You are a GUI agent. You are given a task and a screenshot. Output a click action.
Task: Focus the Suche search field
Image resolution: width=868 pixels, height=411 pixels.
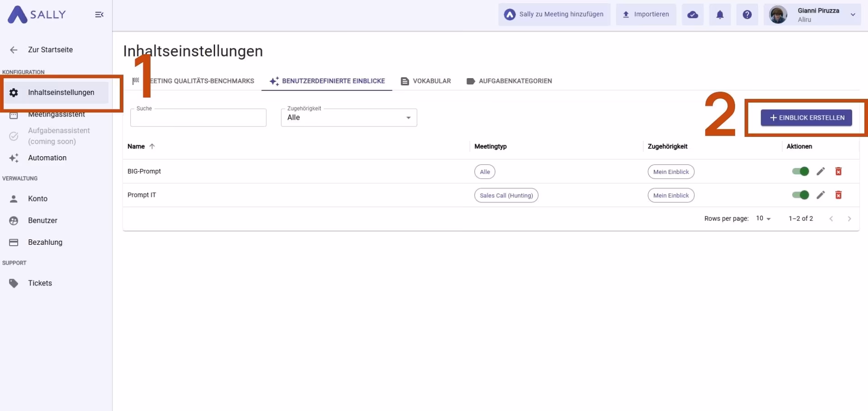coord(198,117)
